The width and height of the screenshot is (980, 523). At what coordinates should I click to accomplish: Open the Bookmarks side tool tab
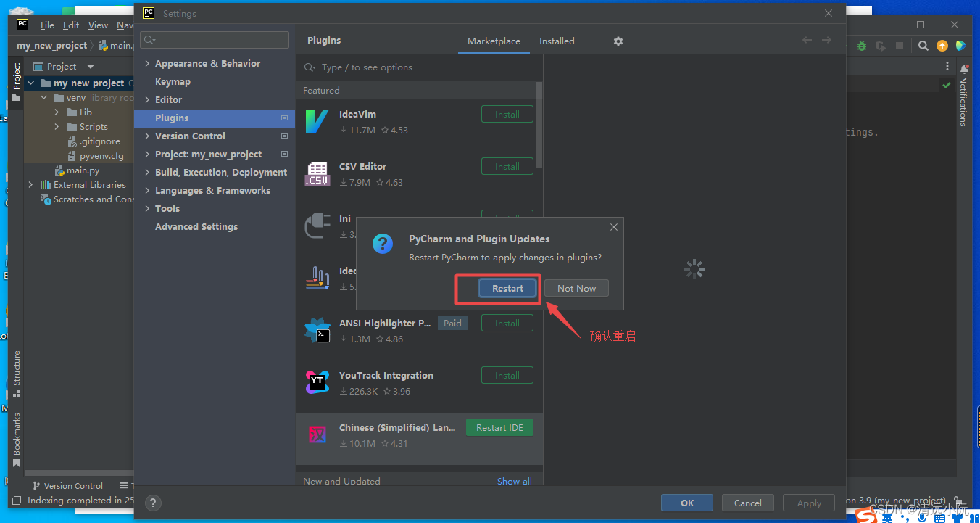[17, 440]
